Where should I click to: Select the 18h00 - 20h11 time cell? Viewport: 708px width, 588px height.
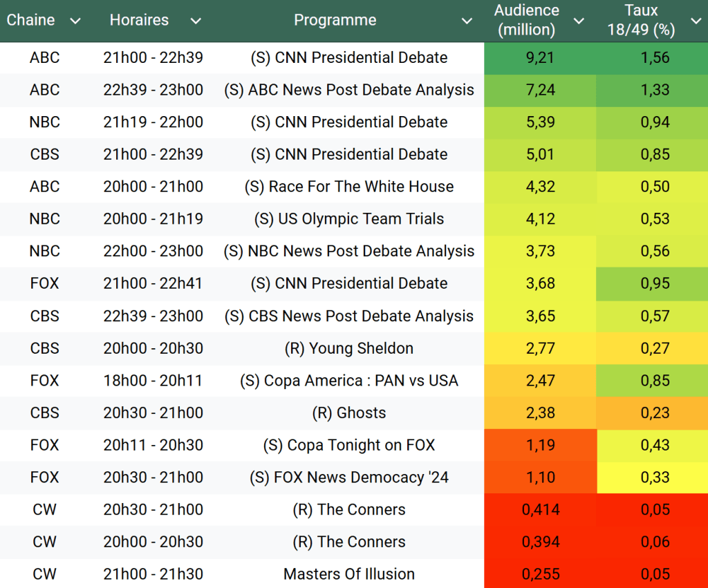[153, 381]
